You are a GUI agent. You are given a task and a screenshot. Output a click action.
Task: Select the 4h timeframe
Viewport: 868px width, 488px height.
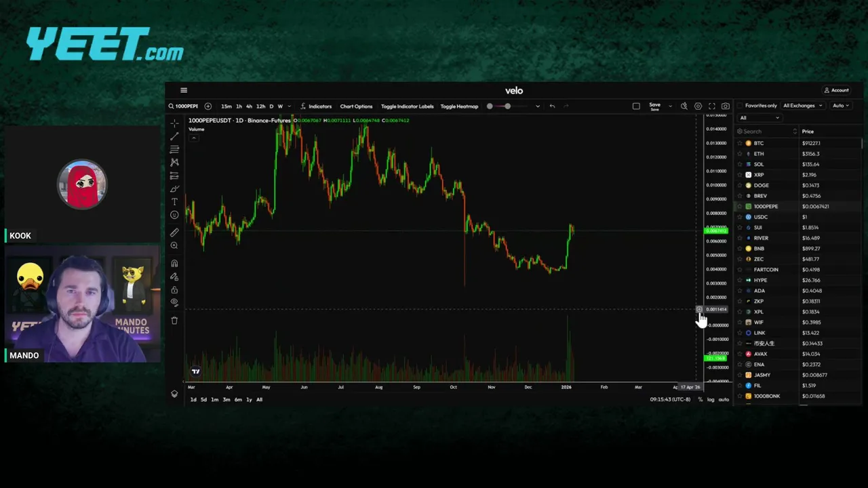pyautogui.click(x=249, y=106)
